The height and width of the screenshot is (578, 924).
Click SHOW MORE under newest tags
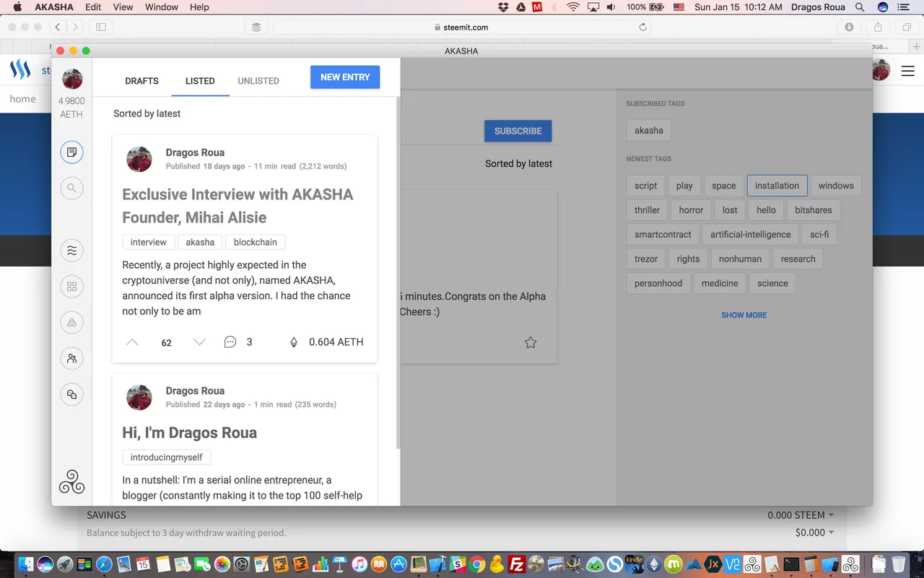click(744, 315)
